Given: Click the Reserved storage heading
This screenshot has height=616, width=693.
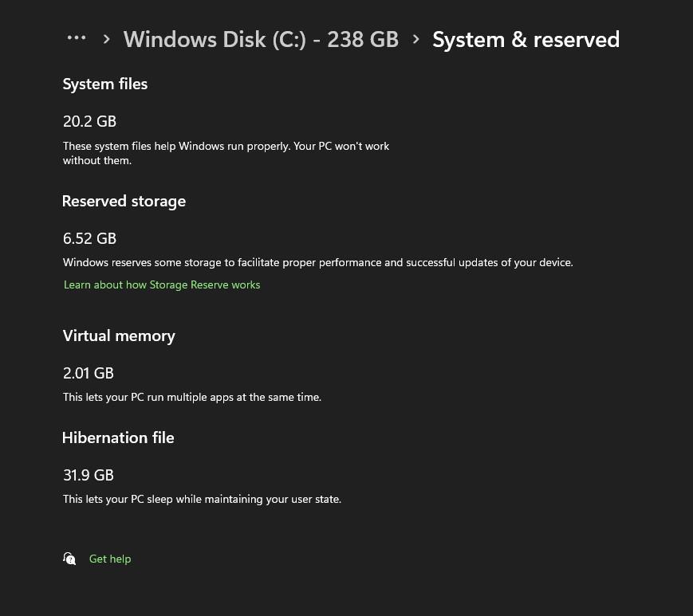Looking at the screenshot, I should 124,201.
